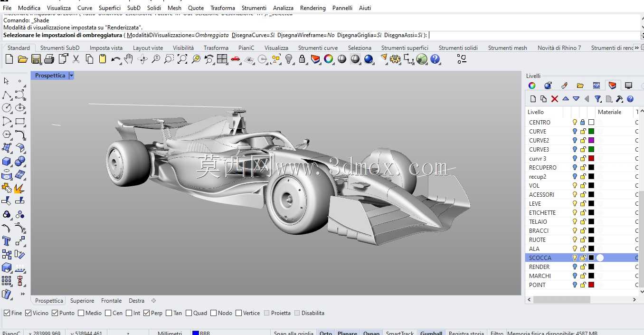Click the Undo arrow icon
Image resolution: width=644 pixels, height=335 pixels.
pyautogui.click(x=115, y=59)
